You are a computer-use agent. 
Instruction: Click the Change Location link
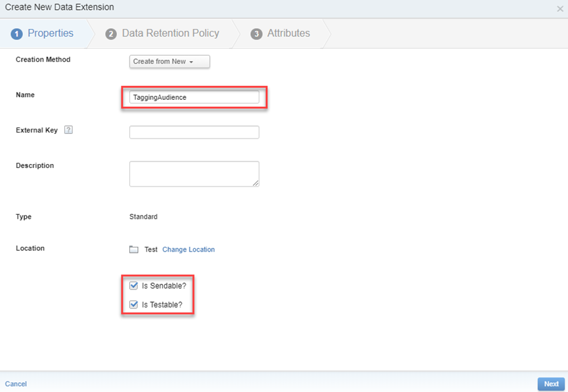pos(188,250)
